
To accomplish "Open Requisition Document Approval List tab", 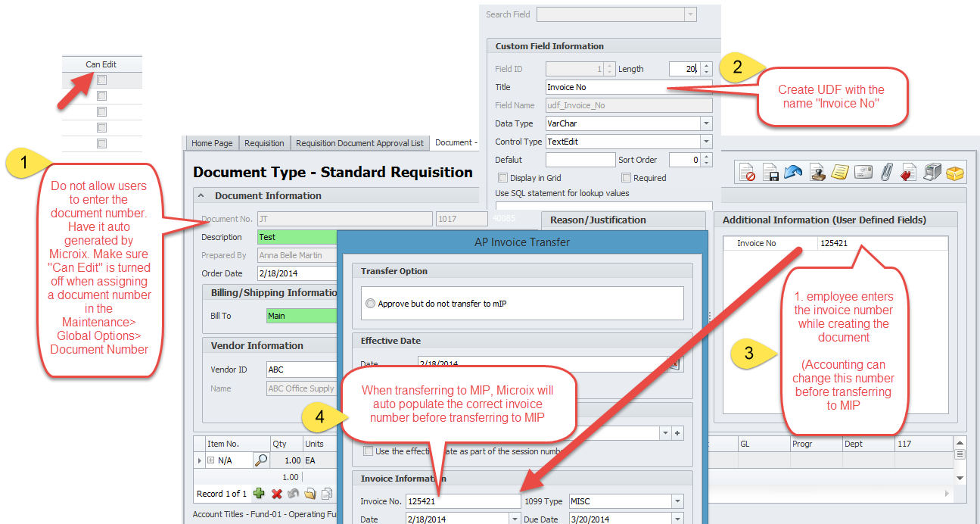I will pyautogui.click(x=359, y=143).
